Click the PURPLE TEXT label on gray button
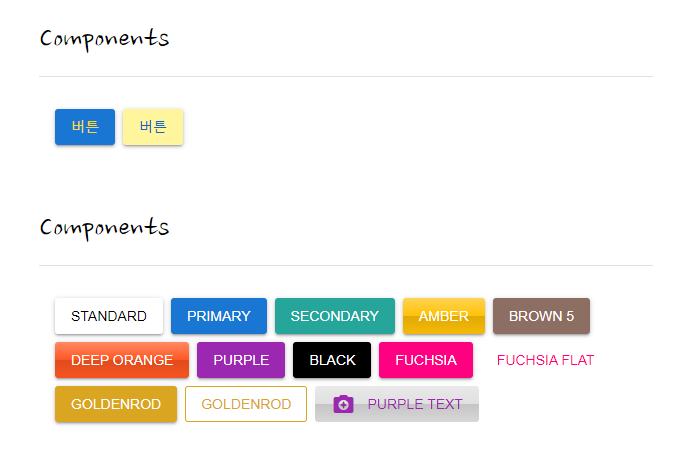698x459 pixels. tap(415, 404)
